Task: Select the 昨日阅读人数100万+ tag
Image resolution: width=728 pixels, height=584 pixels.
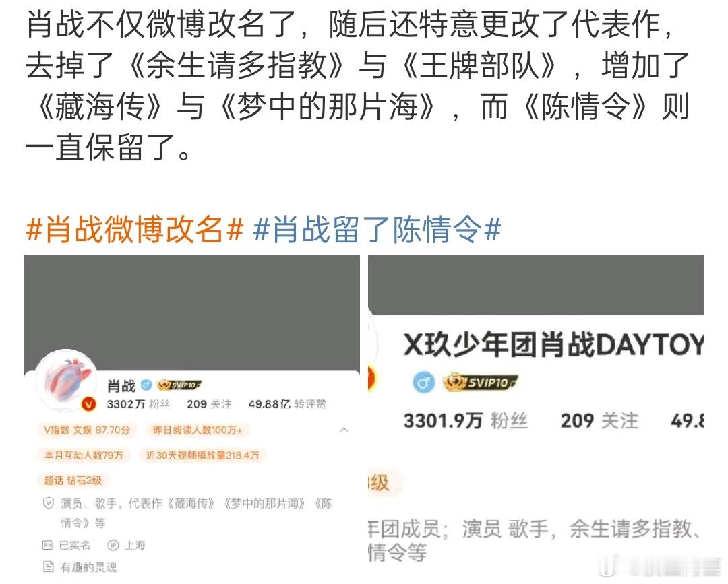Action: click(198, 430)
